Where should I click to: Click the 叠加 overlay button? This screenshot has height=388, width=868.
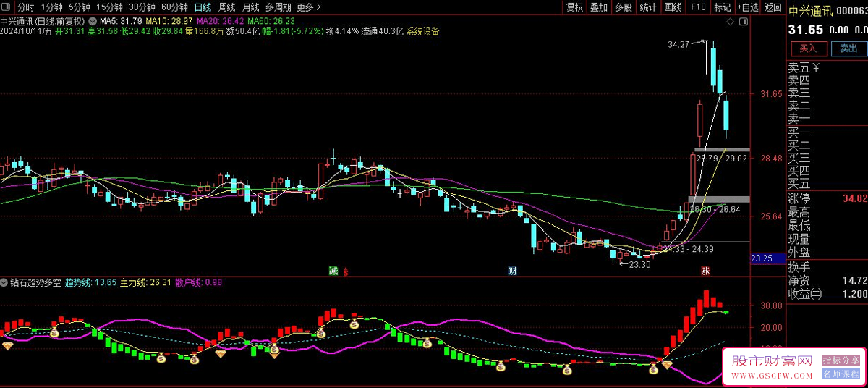click(x=599, y=7)
